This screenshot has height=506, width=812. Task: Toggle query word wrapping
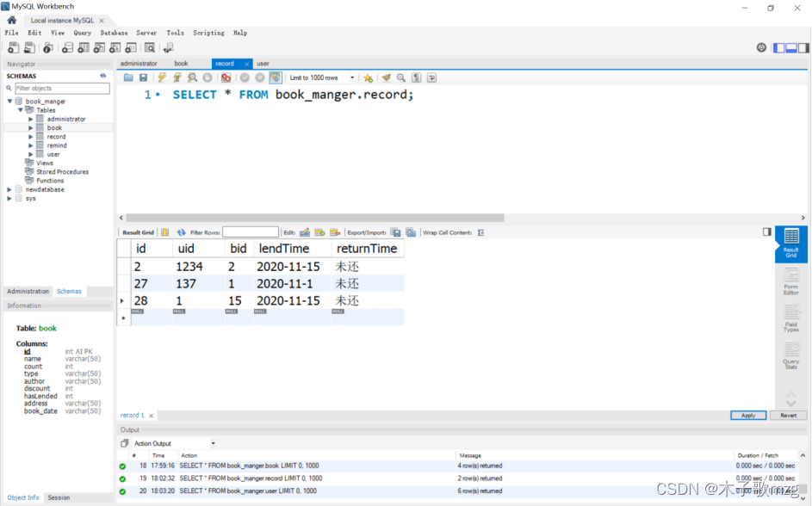tap(431, 77)
